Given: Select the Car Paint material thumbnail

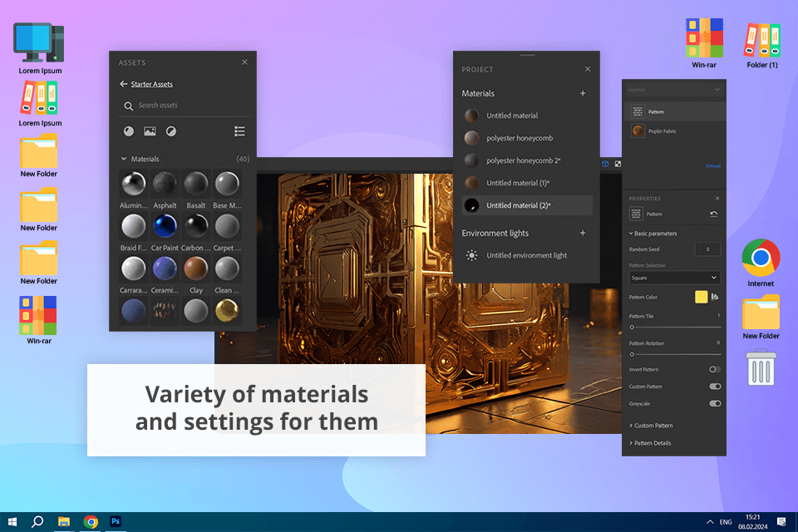Looking at the screenshot, I should coord(165,226).
